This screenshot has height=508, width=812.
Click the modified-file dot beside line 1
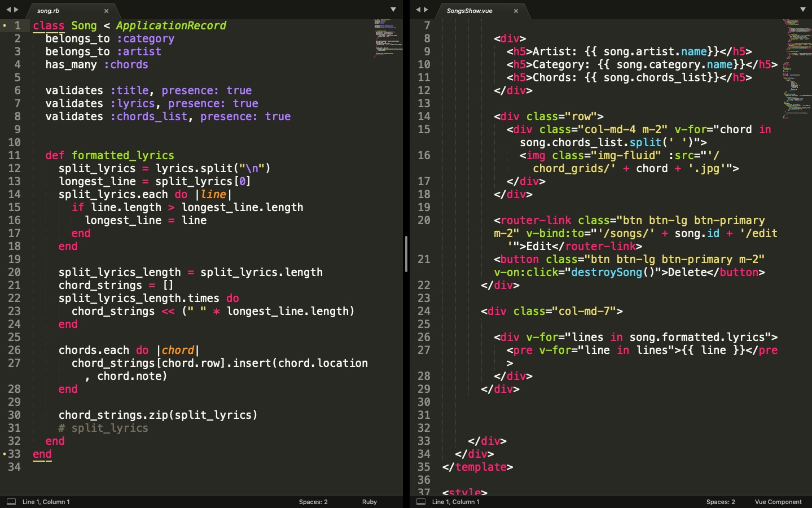3,25
